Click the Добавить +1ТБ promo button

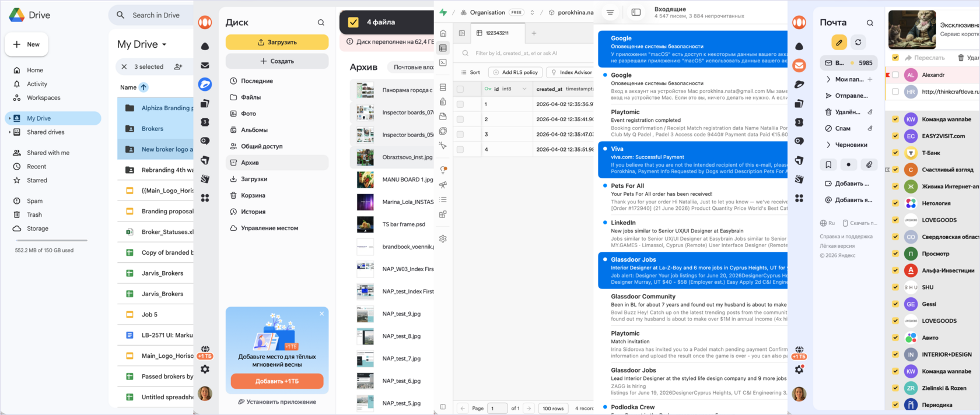click(x=277, y=381)
